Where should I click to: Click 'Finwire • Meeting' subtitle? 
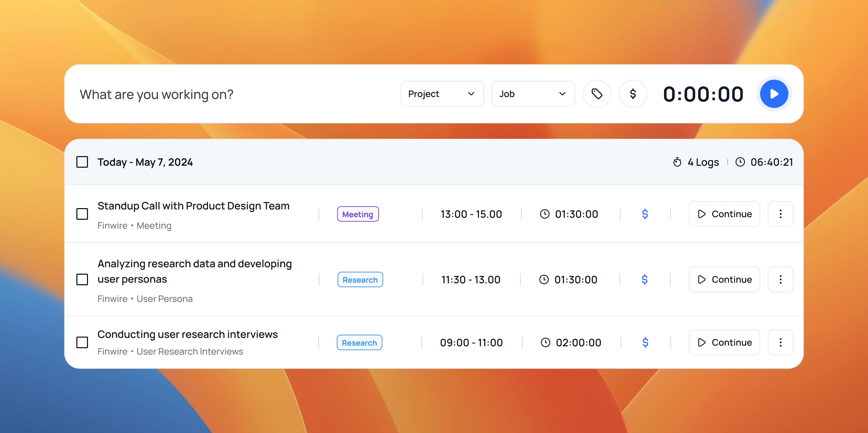point(135,225)
